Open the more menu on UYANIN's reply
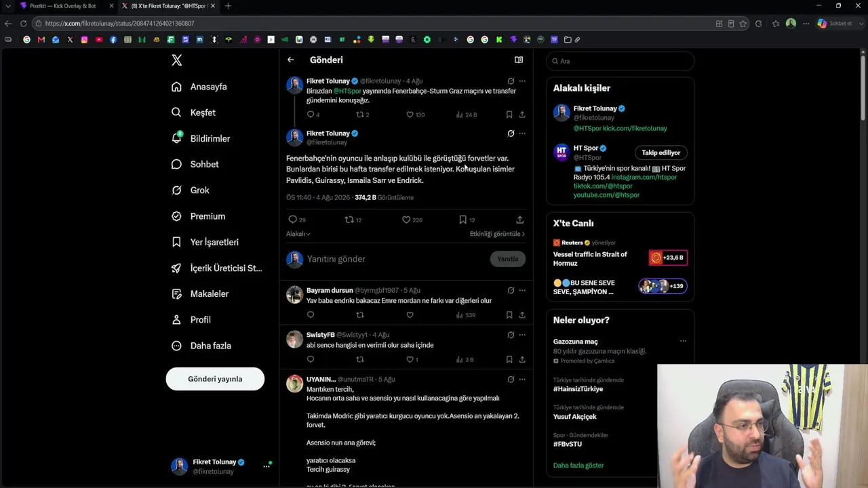This screenshot has width=868, height=488. [522, 380]
